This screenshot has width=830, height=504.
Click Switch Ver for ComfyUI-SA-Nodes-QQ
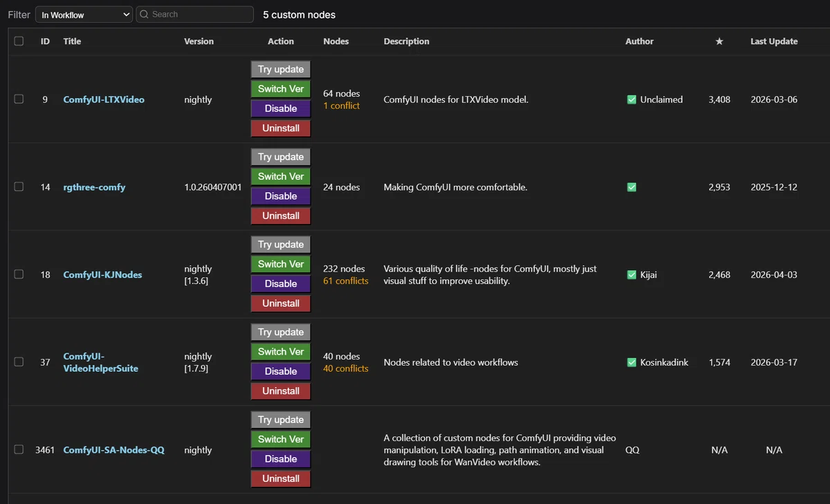[281, 439]
